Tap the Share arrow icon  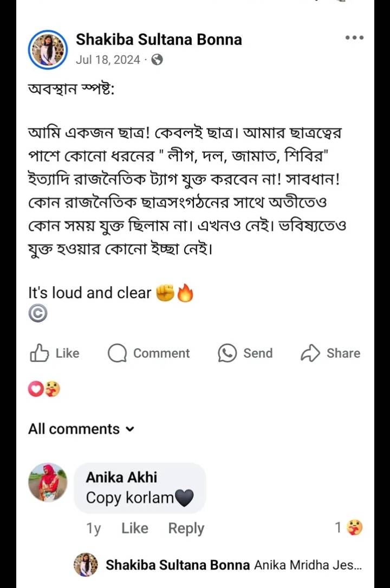(310, 353)
